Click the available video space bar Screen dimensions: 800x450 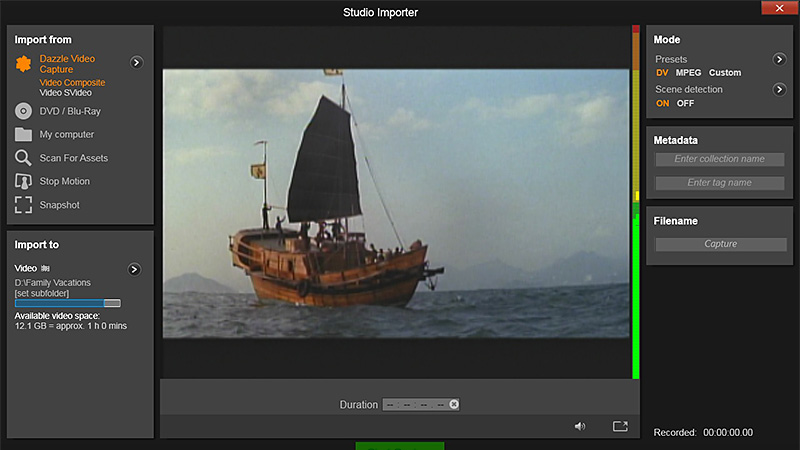pyautogui.click(x=68, y=303)
